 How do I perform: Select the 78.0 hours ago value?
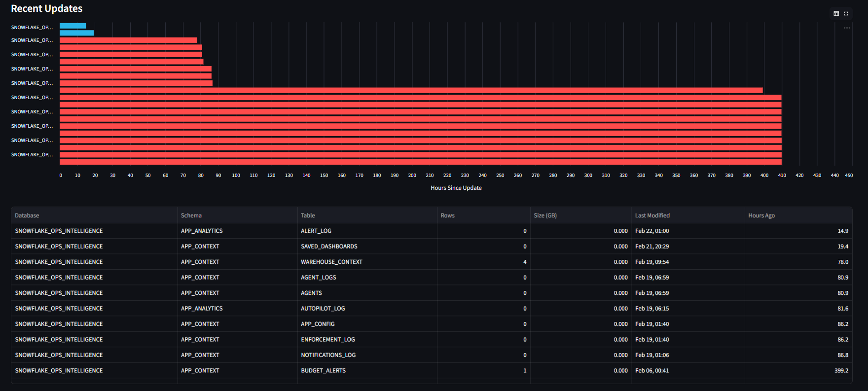798,262
